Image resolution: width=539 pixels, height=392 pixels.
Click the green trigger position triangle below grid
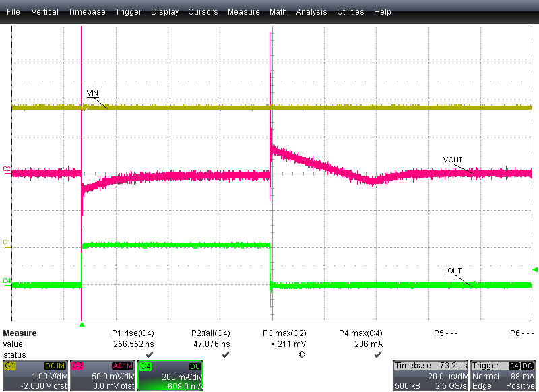[82, 325]
